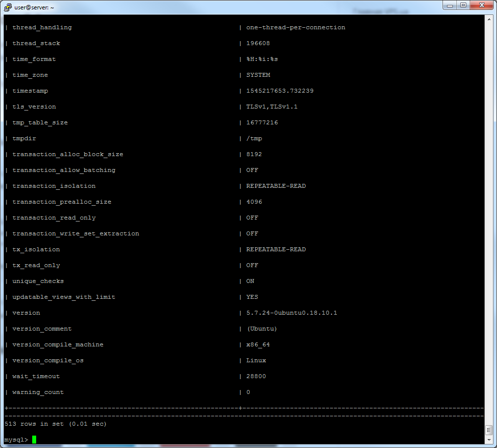Click the 'mysql>' prompt text
The height and width of the screenshot is (448, 497).
point(16,440)
